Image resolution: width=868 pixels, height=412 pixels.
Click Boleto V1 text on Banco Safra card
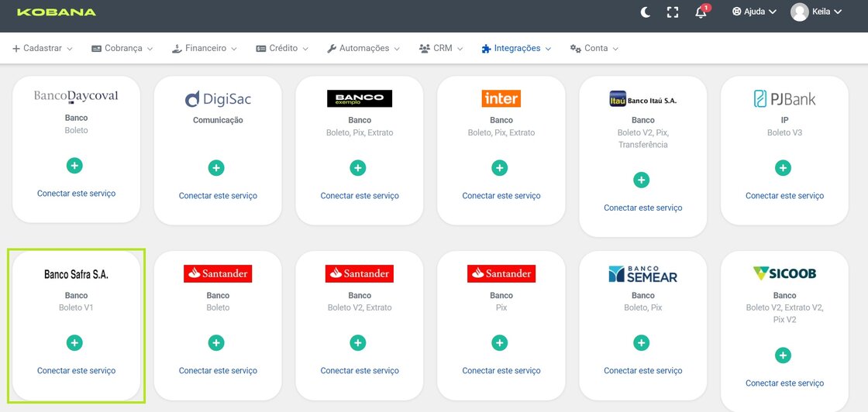pyautogui.click(x=77, y=307)
